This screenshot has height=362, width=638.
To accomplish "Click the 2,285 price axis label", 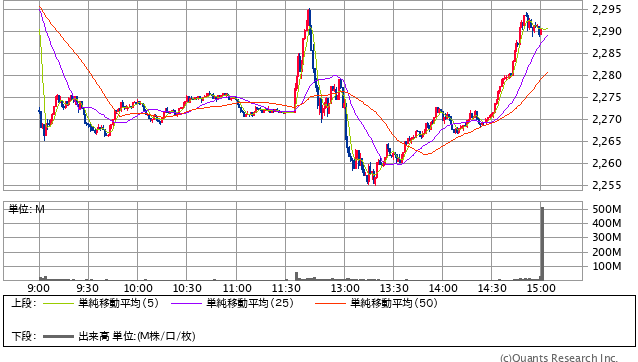I will pos(607,53).
